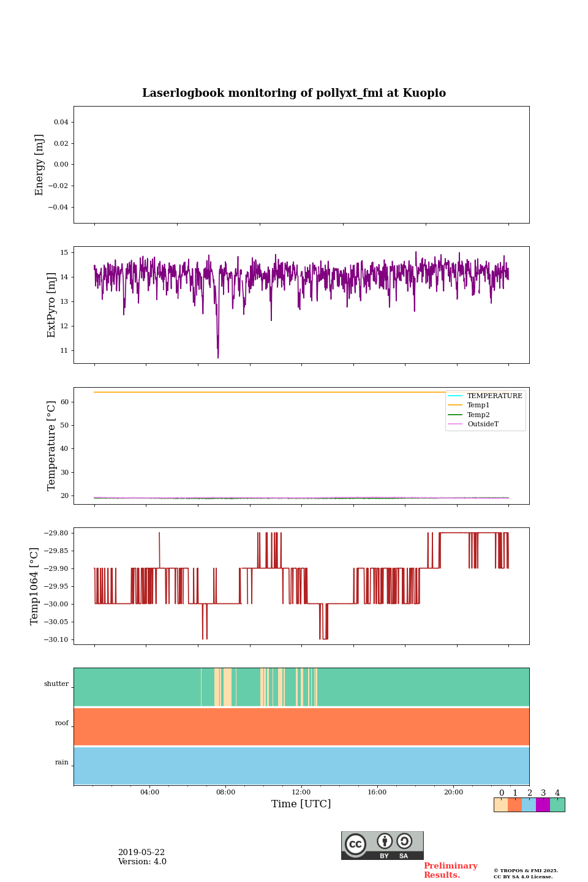588x882 pixels.
Task: Click the 12:00 tick on time axis
Action: [x=301, y=792]
